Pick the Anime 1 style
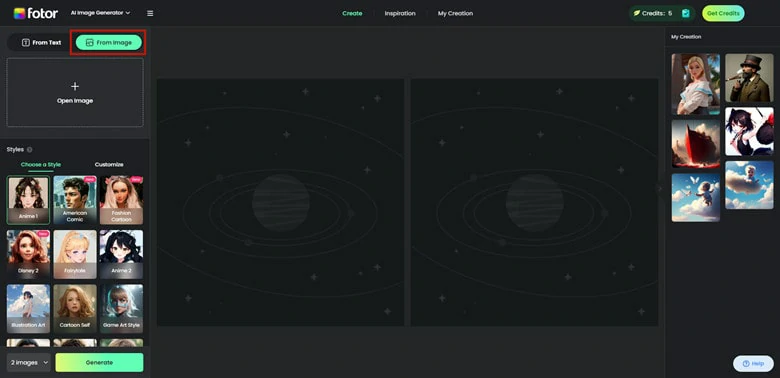 pos(28,200)
